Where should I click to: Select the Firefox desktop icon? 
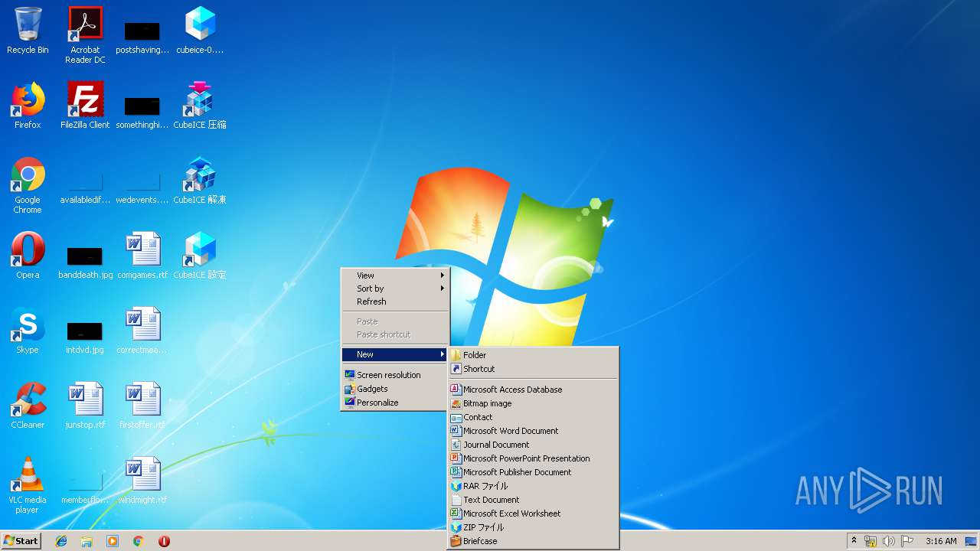tap(28, 106)
